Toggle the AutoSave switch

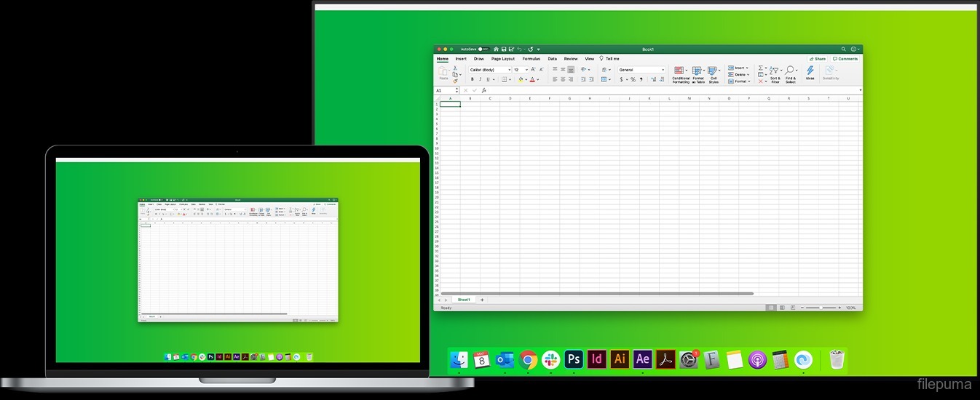[483, 49]
